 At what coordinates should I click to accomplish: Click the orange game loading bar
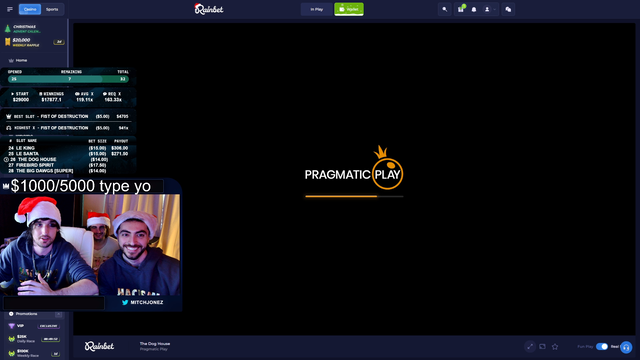[x=354, y=196]
